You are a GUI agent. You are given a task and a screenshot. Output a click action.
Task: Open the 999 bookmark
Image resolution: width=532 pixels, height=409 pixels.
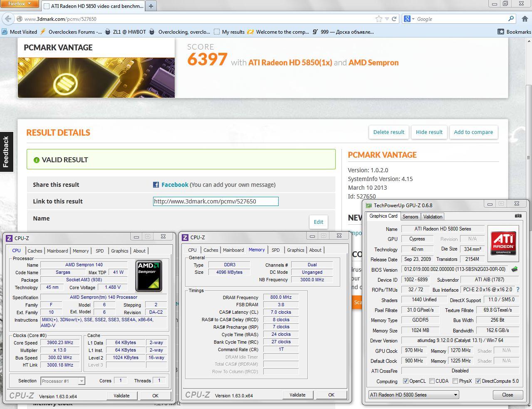point(343,32)
